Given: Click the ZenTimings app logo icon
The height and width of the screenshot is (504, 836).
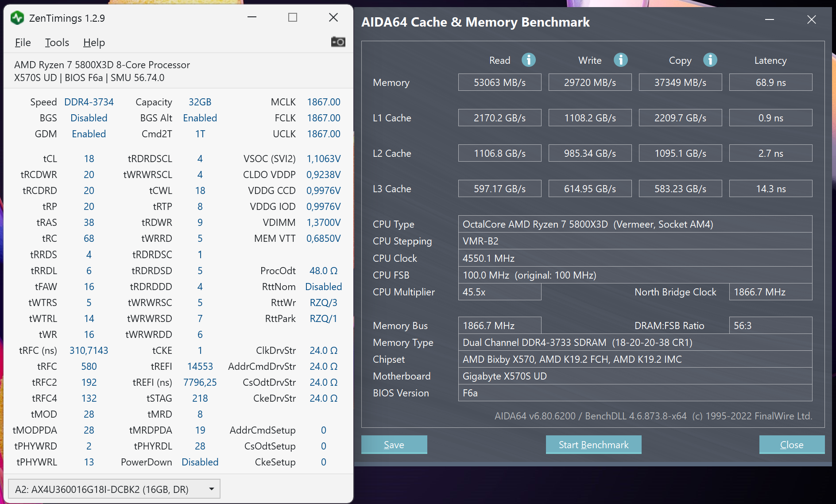Looking at the screenshot, I should click(17, 18).
